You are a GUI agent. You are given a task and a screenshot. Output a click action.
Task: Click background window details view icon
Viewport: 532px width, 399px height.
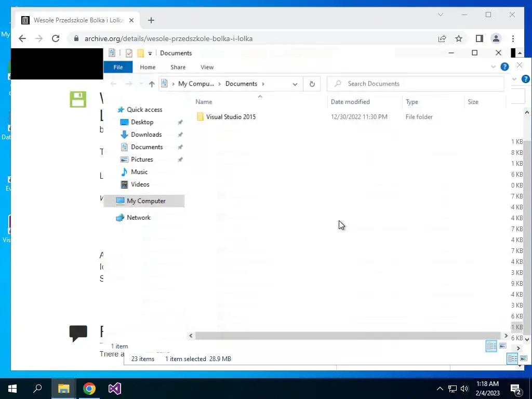(513, 358)
